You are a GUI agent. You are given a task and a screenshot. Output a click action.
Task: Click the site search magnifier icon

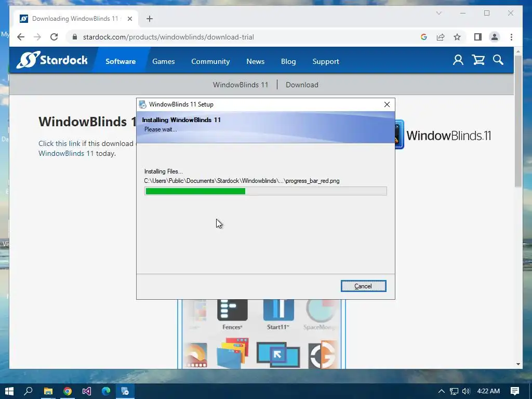tap(498, 60)
